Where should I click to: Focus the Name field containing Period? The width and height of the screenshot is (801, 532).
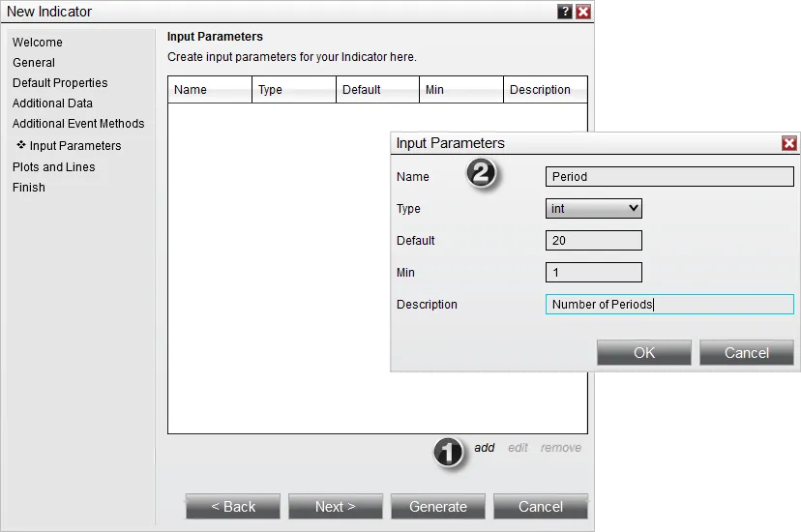pos(669,177)
